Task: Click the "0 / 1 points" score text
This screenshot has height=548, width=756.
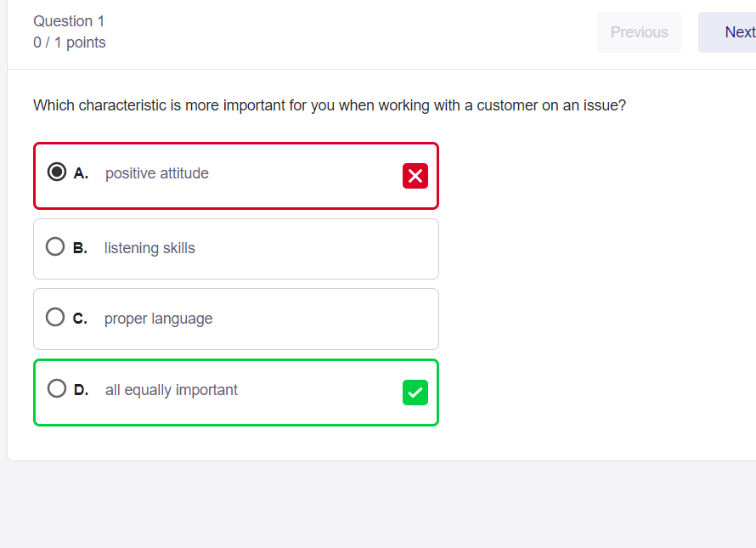Action: [x=70, y=42]
